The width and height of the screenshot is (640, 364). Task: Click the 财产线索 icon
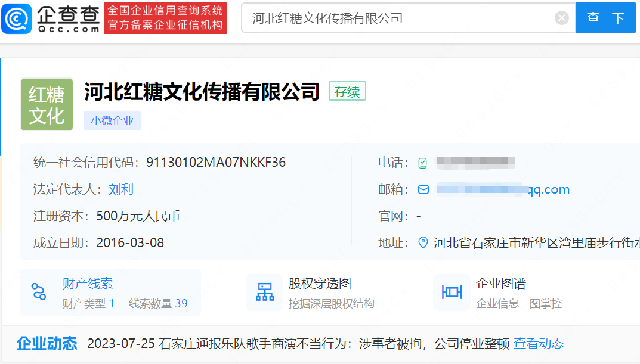39,291
